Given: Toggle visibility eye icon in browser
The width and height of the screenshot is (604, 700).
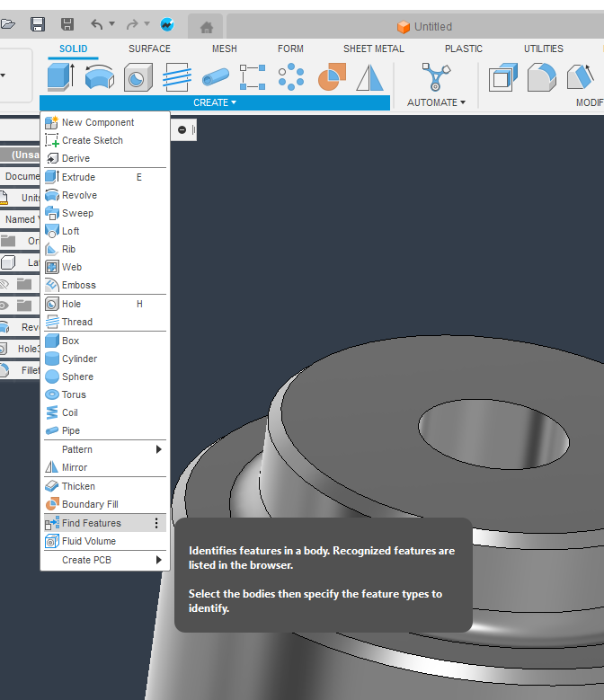Looking at the screenshot, I should [4, 306].
